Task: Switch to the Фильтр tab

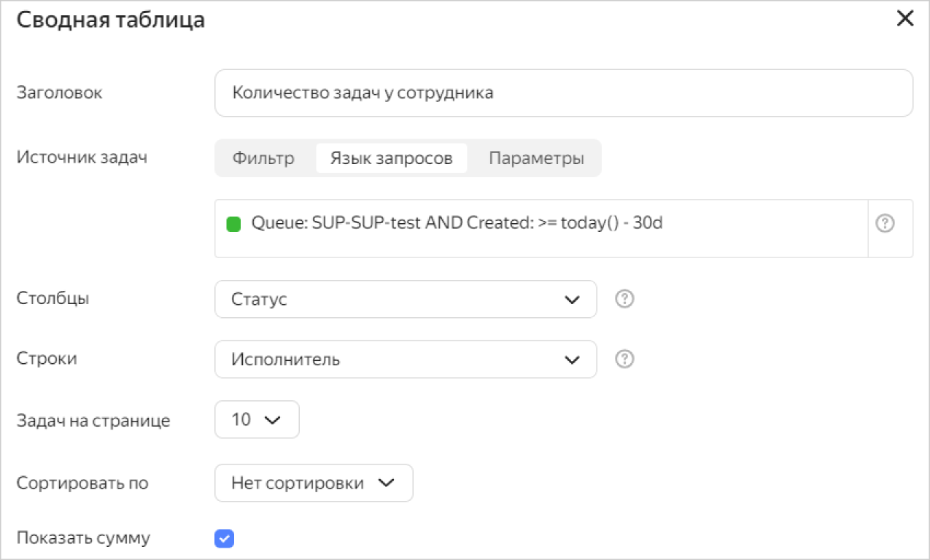Action: 263,158
